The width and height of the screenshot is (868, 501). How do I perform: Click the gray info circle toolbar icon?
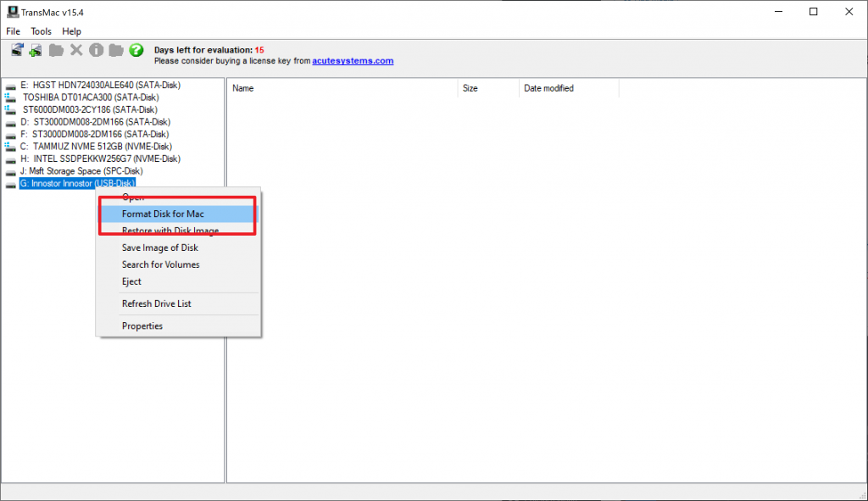(x=96, y=50)
